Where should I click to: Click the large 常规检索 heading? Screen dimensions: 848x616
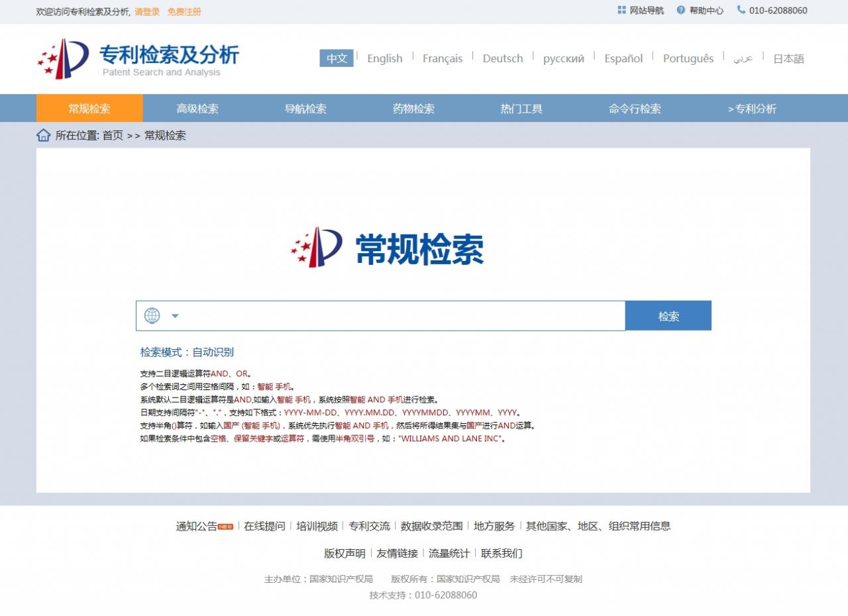[419, 250]
